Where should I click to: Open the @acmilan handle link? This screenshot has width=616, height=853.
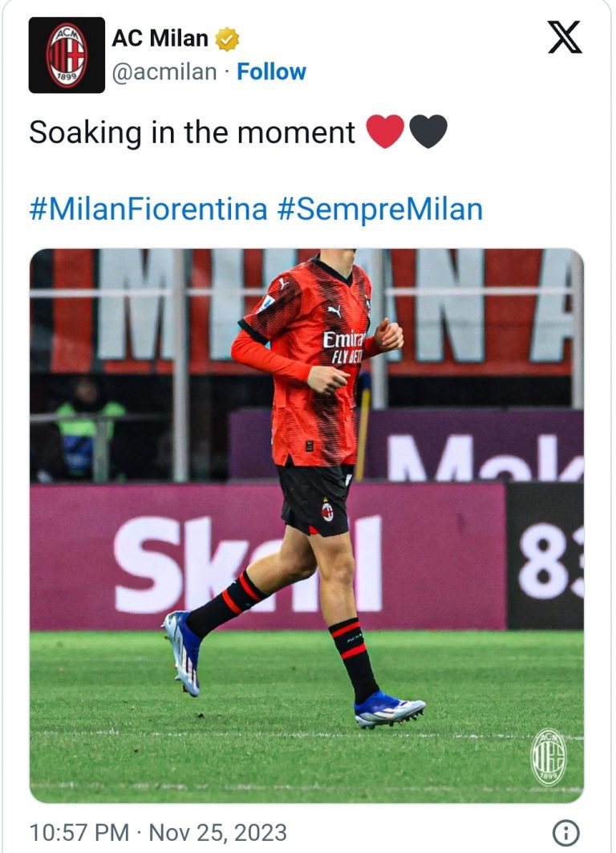pos(164,71)
